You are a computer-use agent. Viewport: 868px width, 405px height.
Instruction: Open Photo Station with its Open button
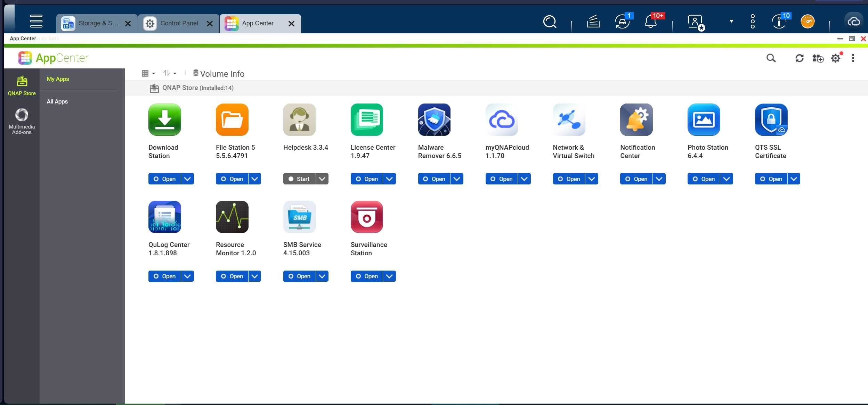coord(704,179)
